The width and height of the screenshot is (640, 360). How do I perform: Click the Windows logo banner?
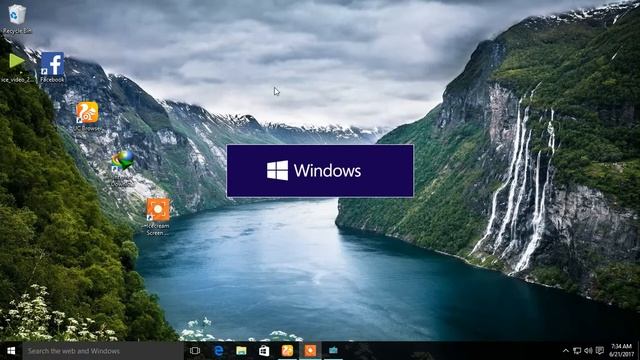coord(320,171)
